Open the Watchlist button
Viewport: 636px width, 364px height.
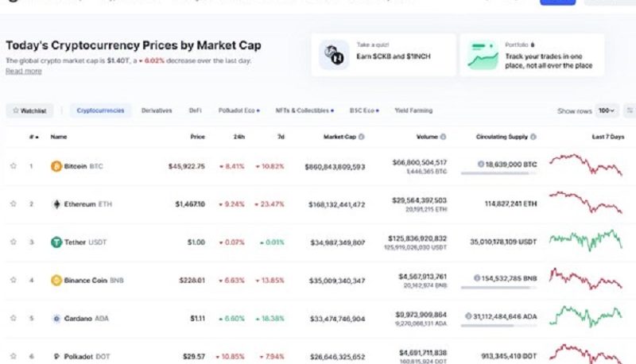point(29,110)
